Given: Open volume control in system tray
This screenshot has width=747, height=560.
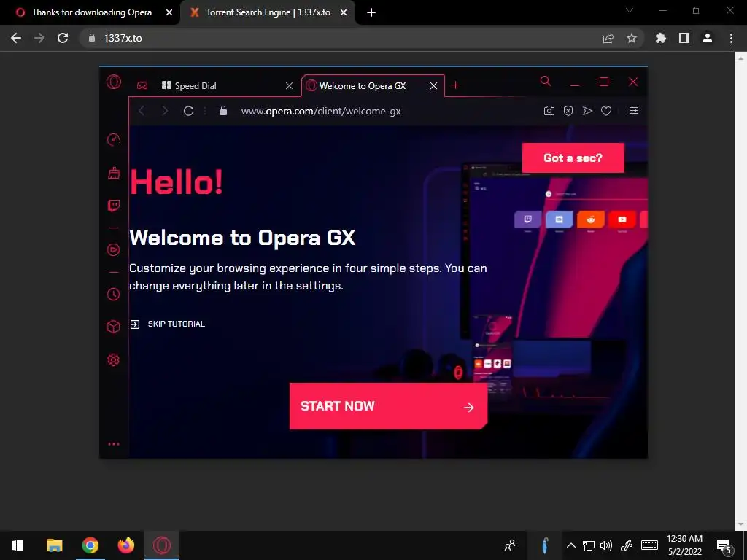Looking at the screenshot, I should pyautogui.click(x=606, y=545).
